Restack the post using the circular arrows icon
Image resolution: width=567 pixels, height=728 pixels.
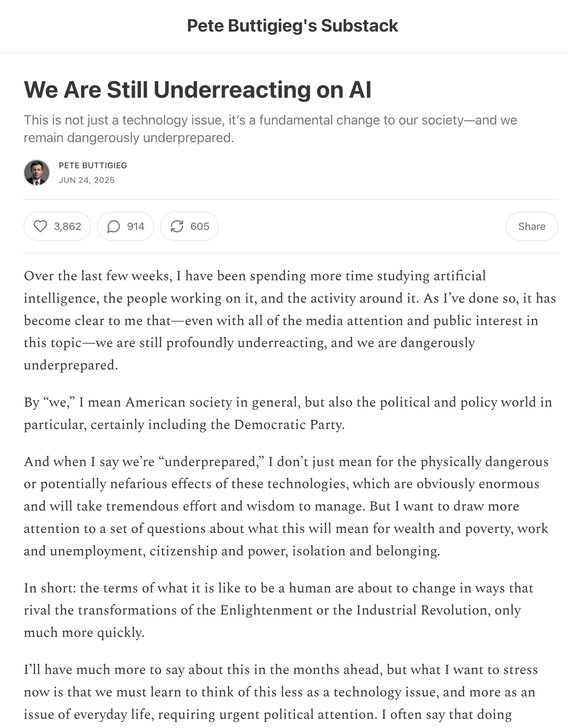177,226
